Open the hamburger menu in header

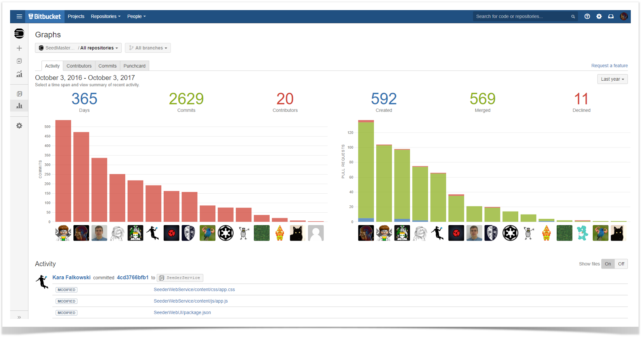(x=19, y=16)
